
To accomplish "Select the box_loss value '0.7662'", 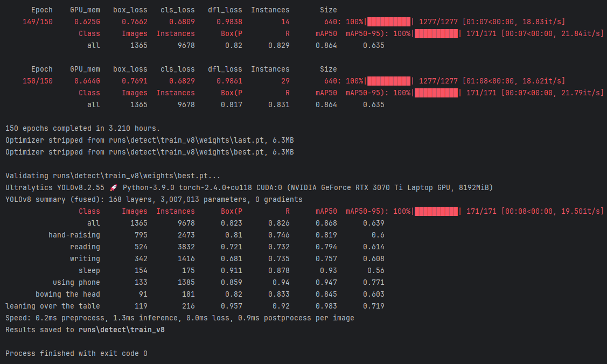I will (x=135, y=22).
